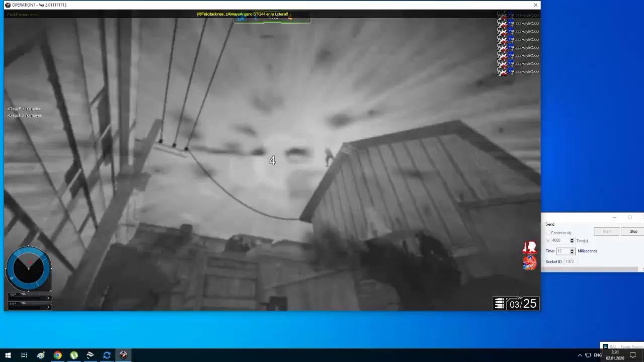Viewport: 644px width, 362px height.
Task: Minimize the Send tool window
Action: pyautogui.click(x=614, y=217)
